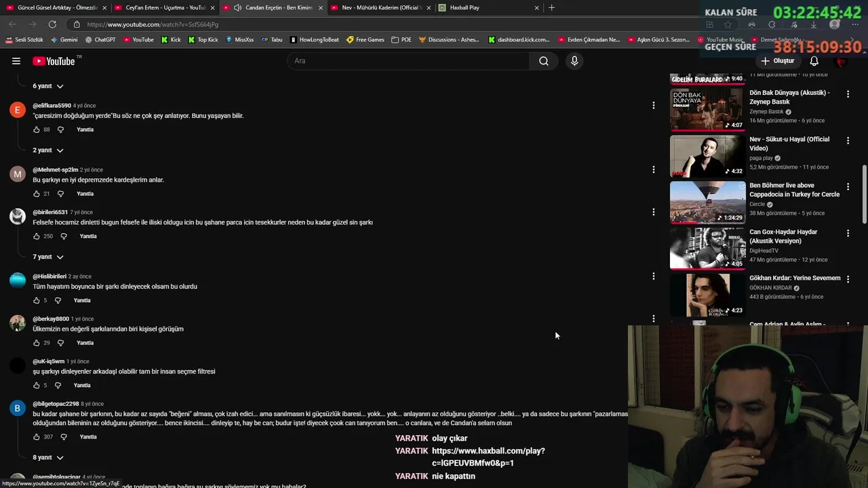Click the search magnifier button
868x488 pixels.
click(x=544, y=61)
